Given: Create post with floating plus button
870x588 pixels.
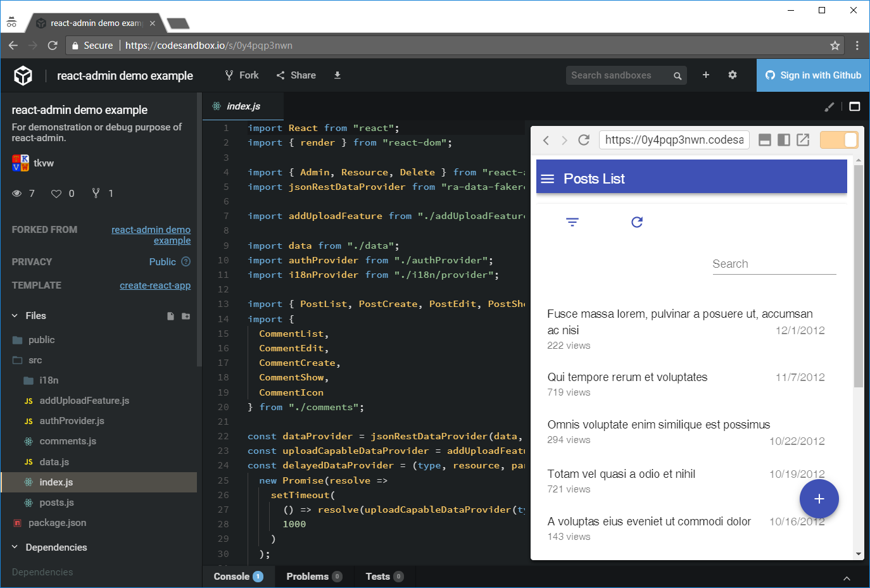Looking at the screenshot, I should (819, 499).
